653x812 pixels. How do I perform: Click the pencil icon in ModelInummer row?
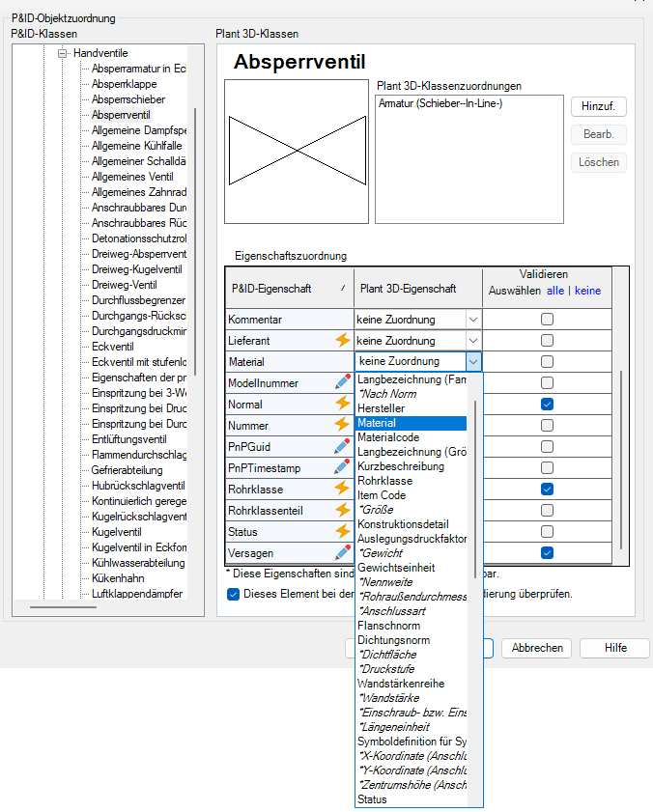[343, 382]
